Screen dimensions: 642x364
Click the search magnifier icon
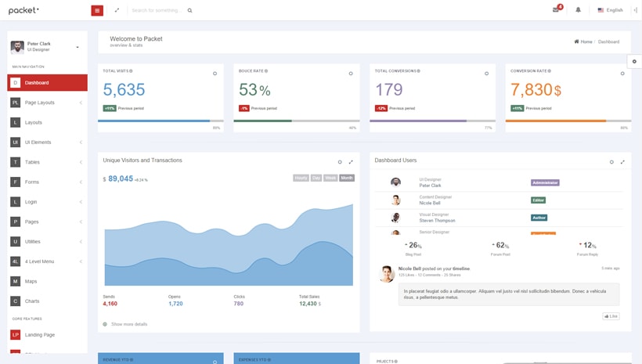point(189,11)
